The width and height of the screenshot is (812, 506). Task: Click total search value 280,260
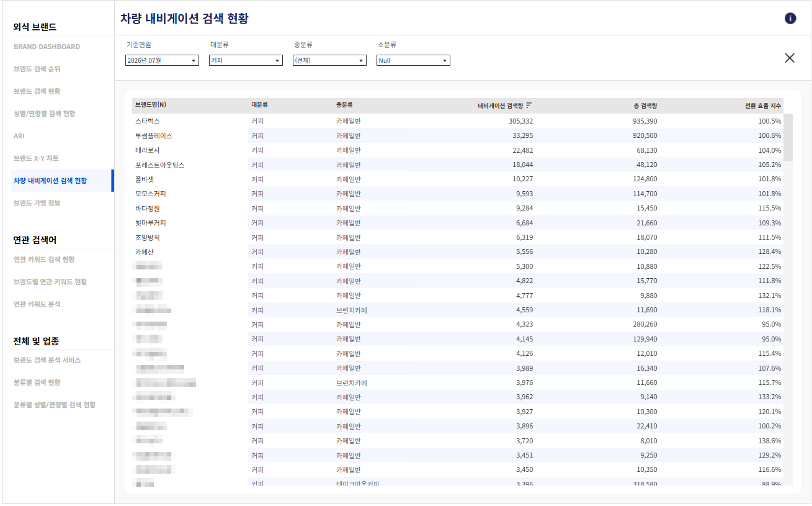[645, 325]
